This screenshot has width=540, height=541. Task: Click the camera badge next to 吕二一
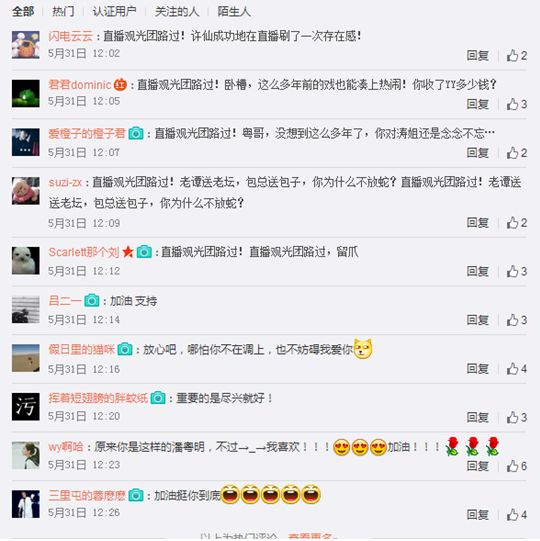pyautogui.click(x=92, y=301)
